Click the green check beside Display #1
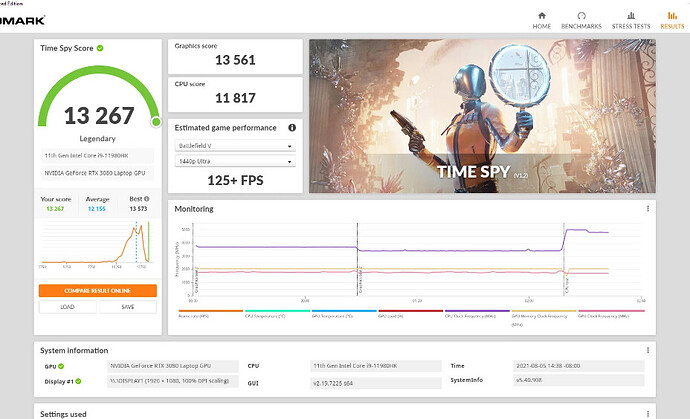Viewport: 690px width, 419px height. (x=78, y=381)
